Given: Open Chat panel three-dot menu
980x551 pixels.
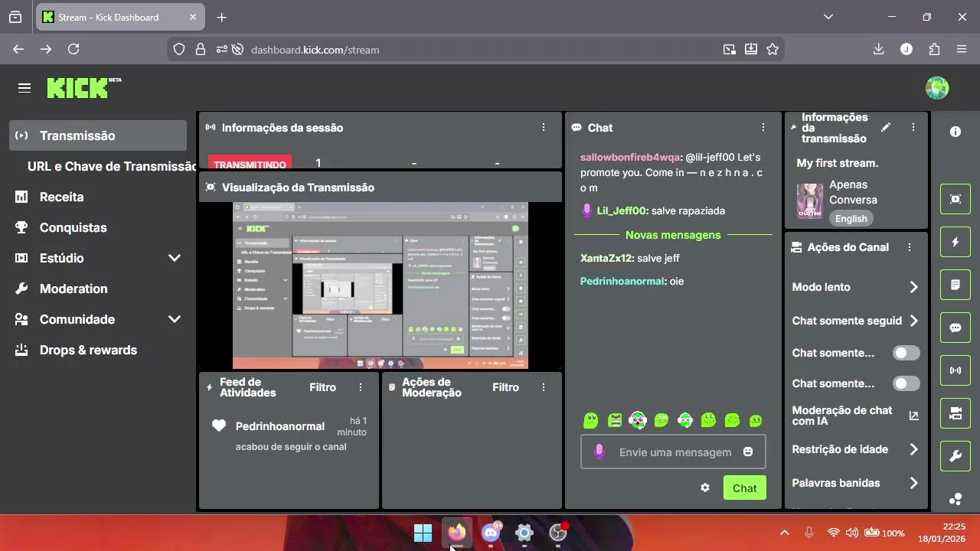Looking at the screenshot, I should coord(763,128).
